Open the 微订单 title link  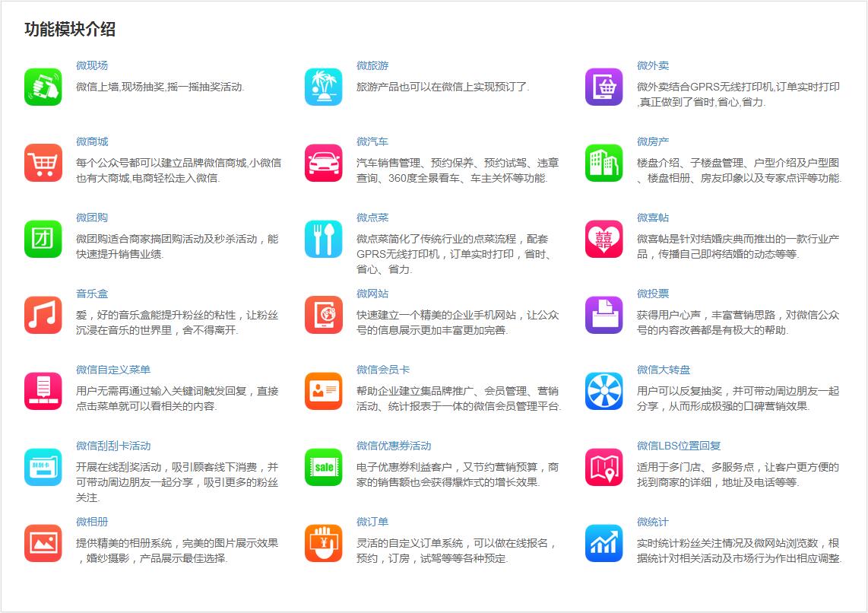coord(372,522)
